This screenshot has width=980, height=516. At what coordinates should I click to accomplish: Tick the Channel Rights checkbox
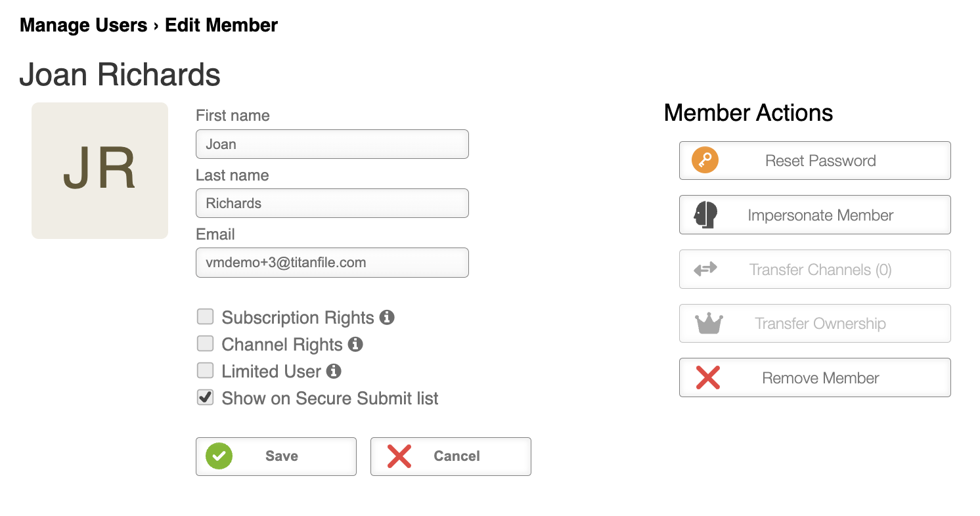(206, 343)
